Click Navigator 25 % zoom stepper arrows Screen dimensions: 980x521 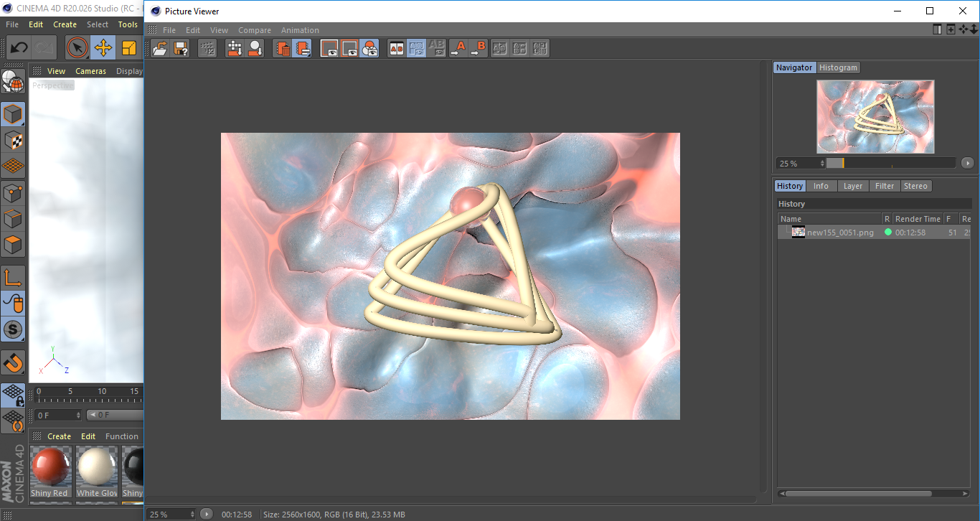tap(822, 164)
